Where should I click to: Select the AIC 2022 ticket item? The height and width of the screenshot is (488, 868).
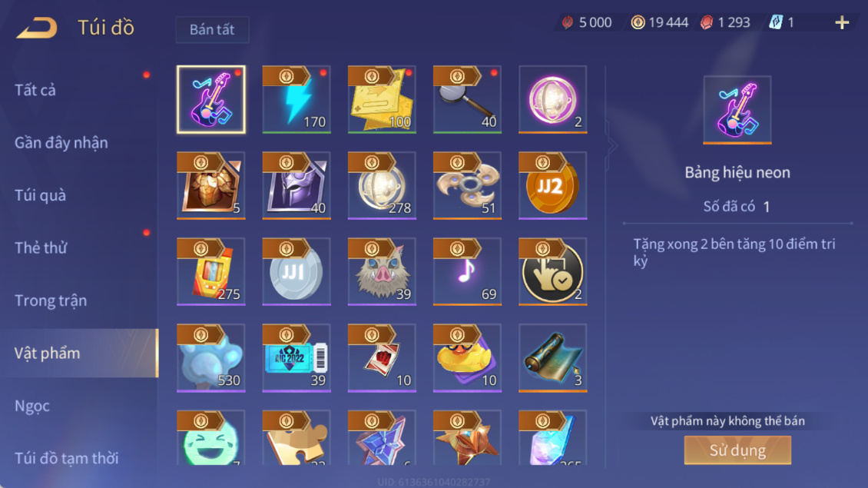297,358
